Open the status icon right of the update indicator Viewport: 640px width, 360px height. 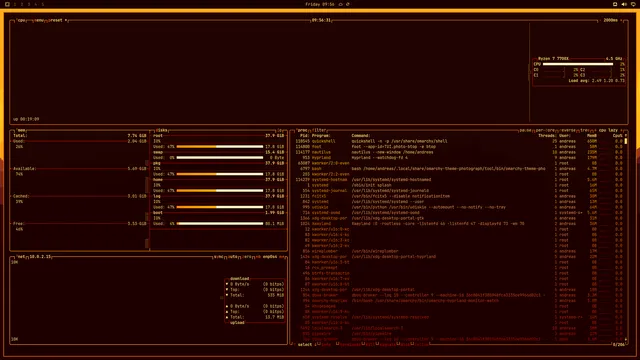point(348,4)
